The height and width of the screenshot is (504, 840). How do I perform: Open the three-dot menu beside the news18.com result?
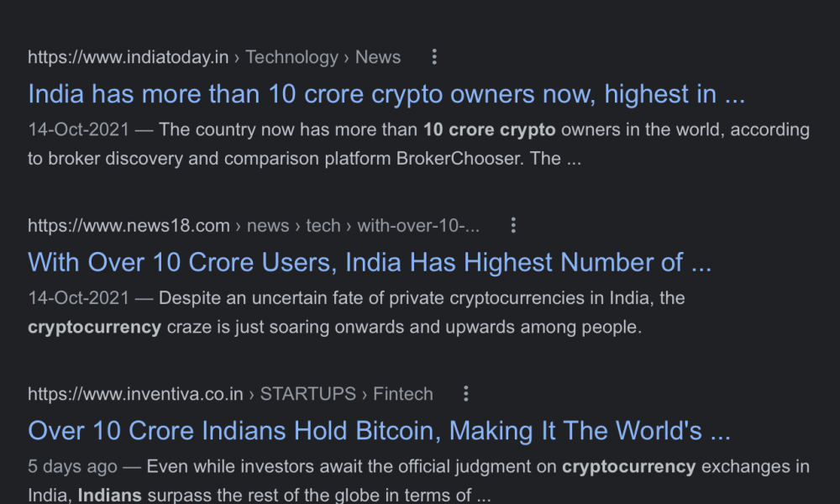[513, 225]
